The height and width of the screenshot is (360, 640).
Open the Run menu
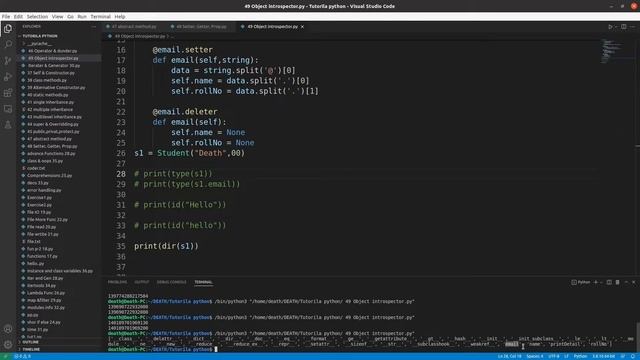pyautogui.click(x=82, y=17)
